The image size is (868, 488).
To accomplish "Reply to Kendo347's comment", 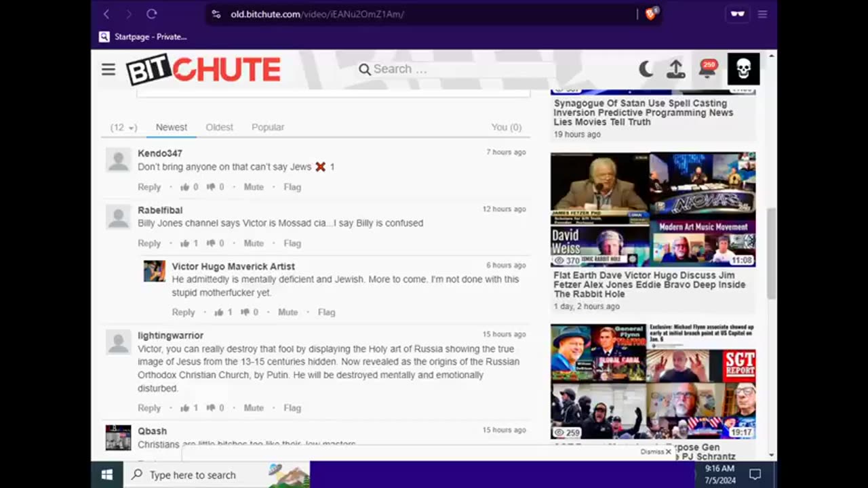I will click(149, 187).
